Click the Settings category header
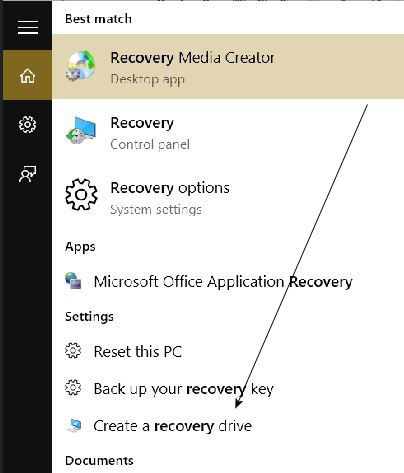 pyautogui.click(x=89, y=317)
